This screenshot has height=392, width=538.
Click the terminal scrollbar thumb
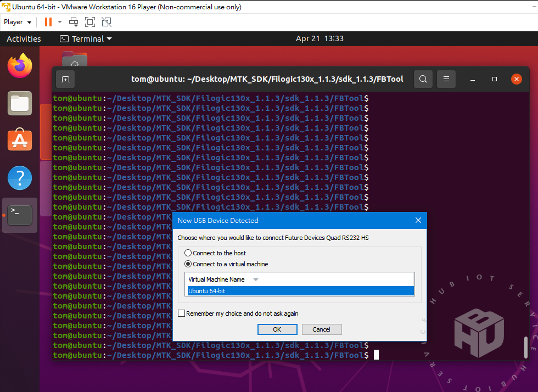[525, 348]
